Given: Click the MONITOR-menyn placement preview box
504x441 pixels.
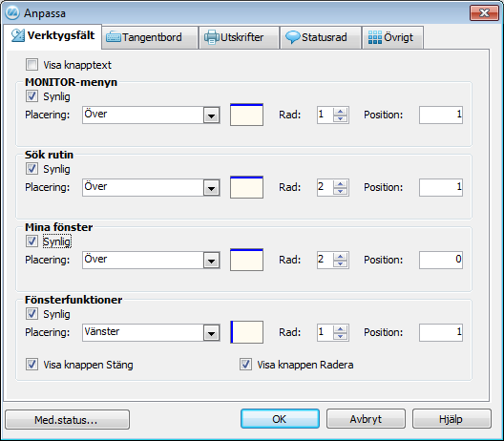Looking at the screenshot, I should (x=246, y=115).
